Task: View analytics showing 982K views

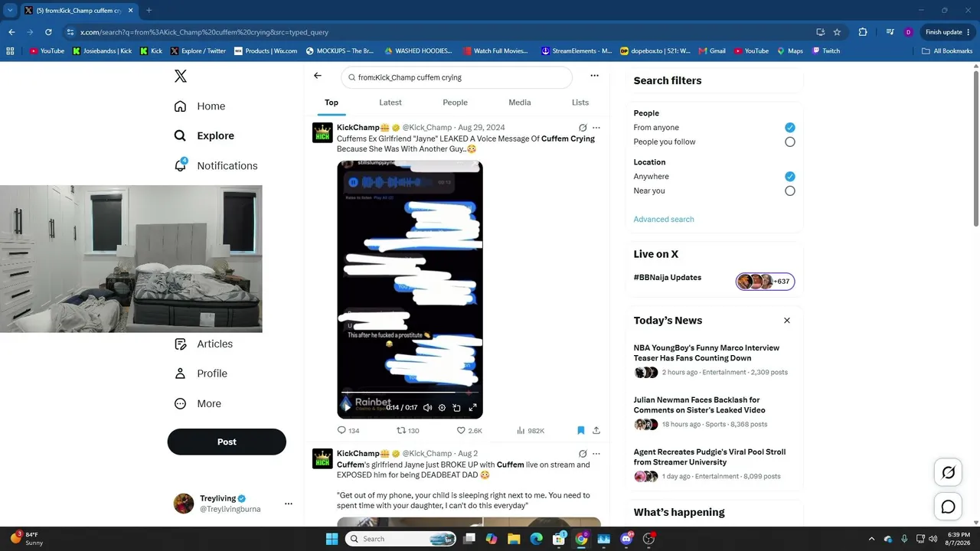Action: point(531,431)
